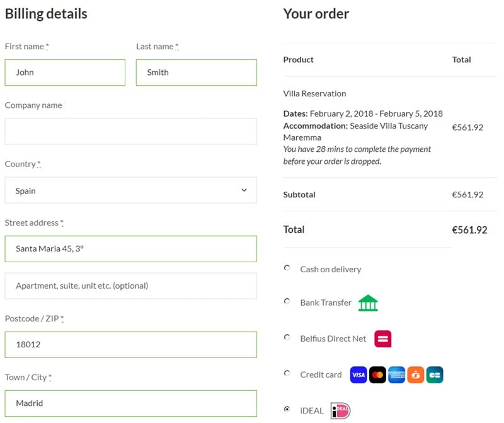Viewport: 504px width, 423px height.
Task: Pick the Credit card radio button
Action: pyautogui.click(x=287, y=373)
